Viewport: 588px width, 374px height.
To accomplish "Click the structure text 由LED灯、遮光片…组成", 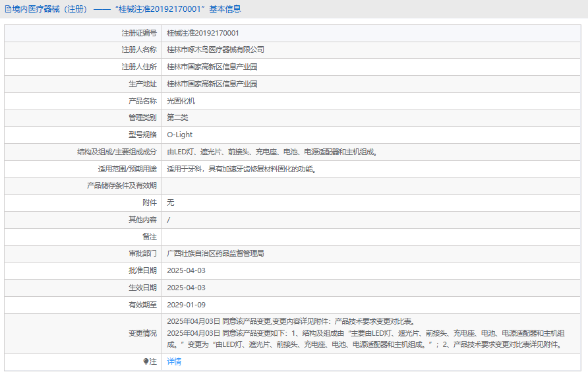I will [x=272, y=152].
